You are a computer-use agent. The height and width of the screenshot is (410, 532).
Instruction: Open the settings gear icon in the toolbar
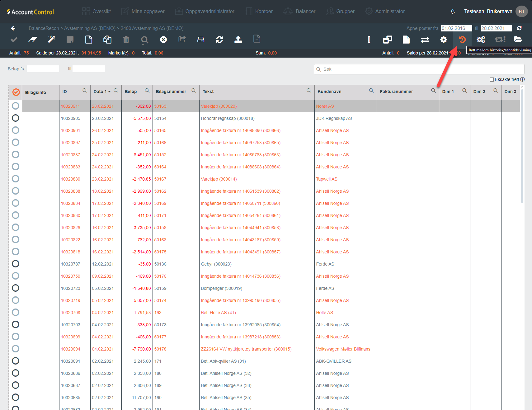(444, 40)
